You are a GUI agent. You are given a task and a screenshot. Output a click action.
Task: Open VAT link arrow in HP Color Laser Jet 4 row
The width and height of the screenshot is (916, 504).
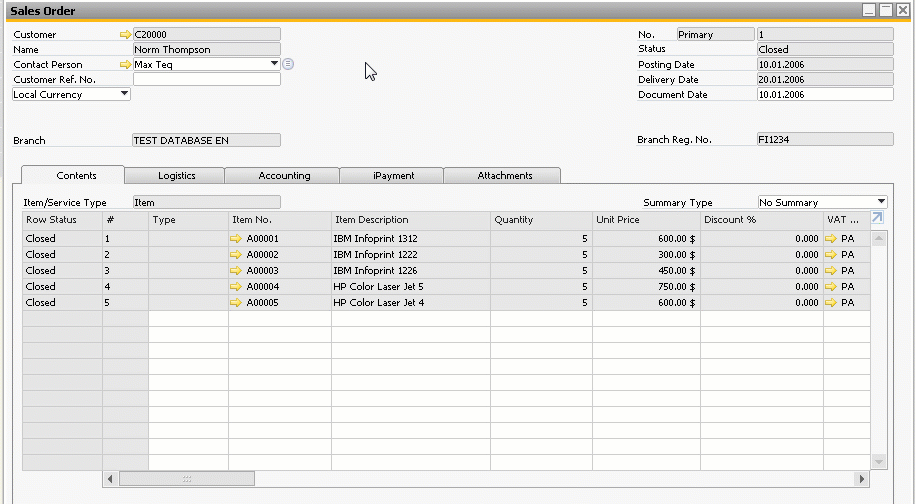[831, 303]
